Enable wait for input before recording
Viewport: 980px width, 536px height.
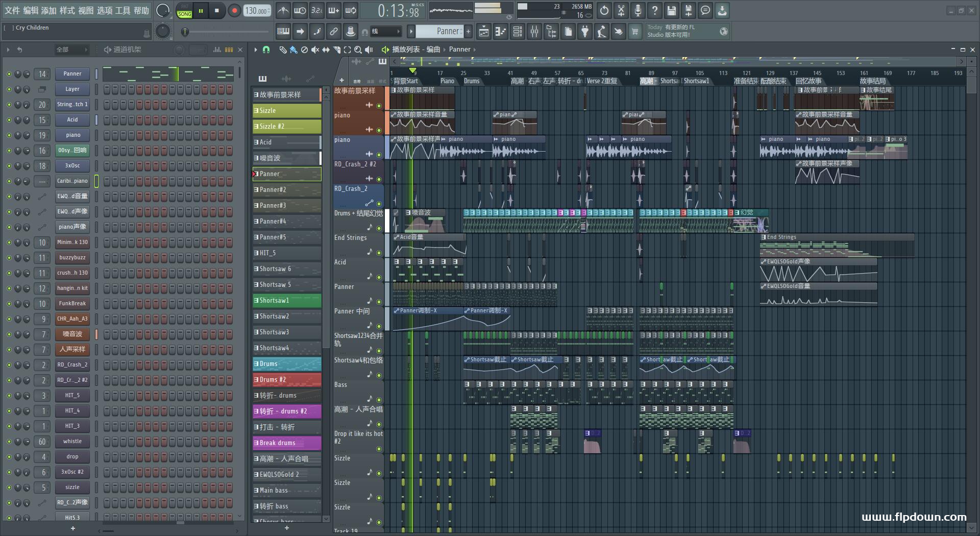(x=300, y=10)
